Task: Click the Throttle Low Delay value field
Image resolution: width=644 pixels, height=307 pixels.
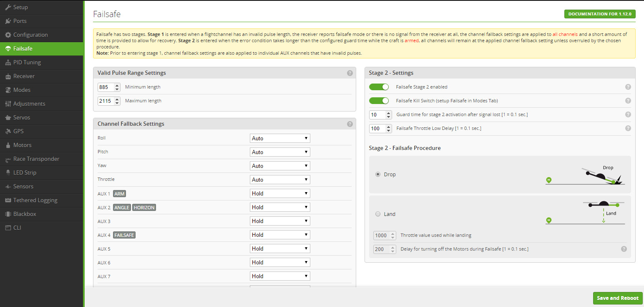Action: pos(380,129)
